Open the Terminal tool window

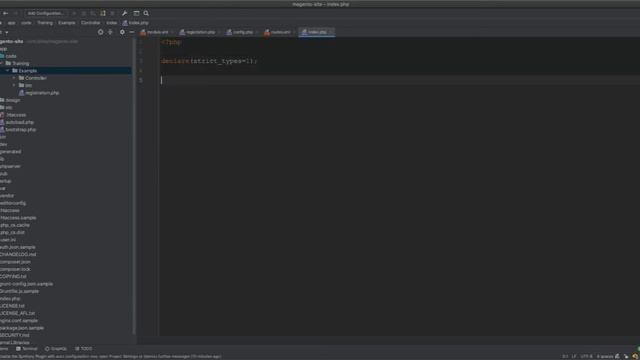[x=27, y=349]
